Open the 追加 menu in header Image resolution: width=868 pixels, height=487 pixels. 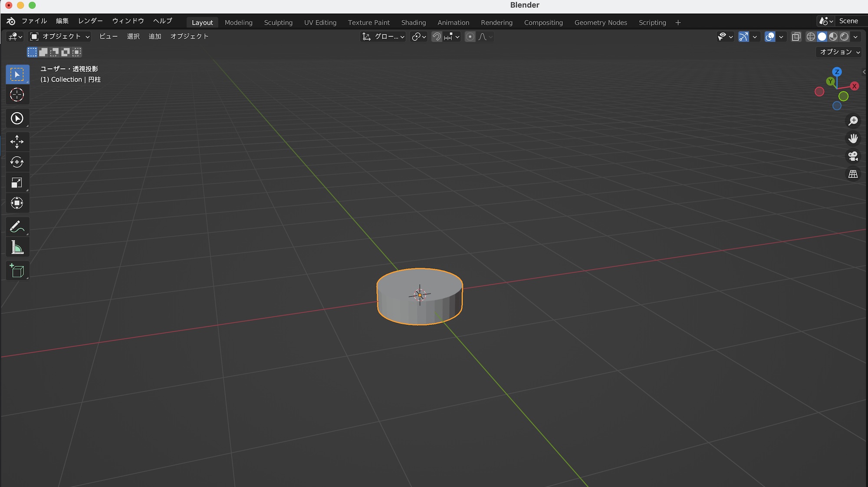(155, 36)
